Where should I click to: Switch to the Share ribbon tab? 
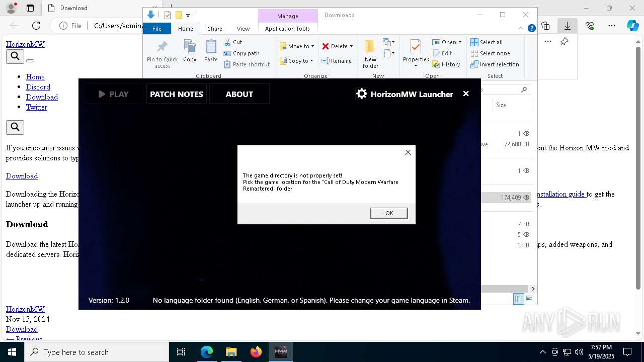[215, 29]
